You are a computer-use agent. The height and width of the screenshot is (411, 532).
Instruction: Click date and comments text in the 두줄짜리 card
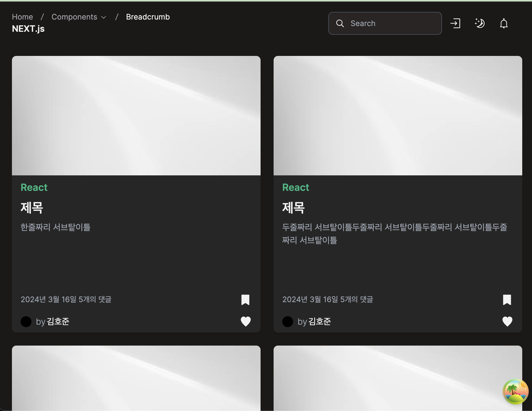(328, 299)
